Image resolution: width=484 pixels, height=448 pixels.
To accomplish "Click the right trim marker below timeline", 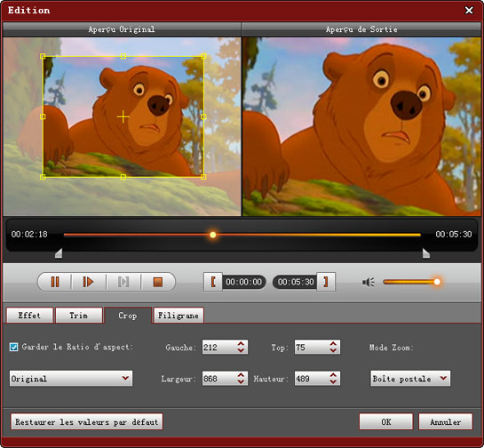I will 426,253.
